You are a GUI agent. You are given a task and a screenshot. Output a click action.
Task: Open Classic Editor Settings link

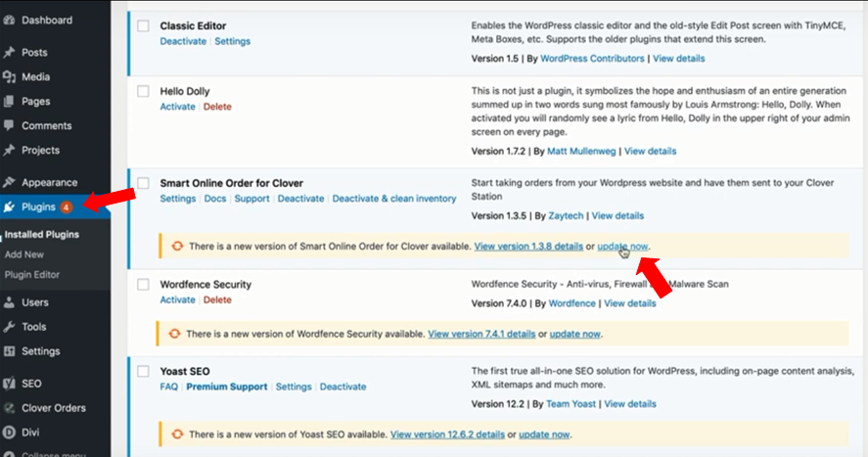[233, 41]
